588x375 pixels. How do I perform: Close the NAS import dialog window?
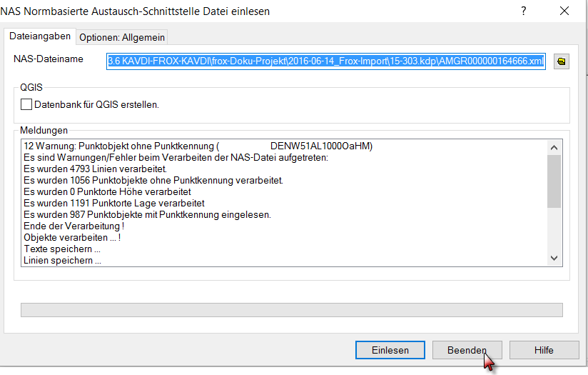tap(564, 11)
